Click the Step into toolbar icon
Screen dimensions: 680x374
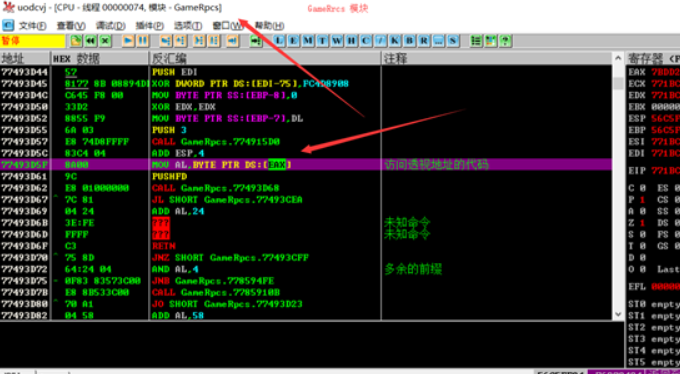tap(166, 41)
